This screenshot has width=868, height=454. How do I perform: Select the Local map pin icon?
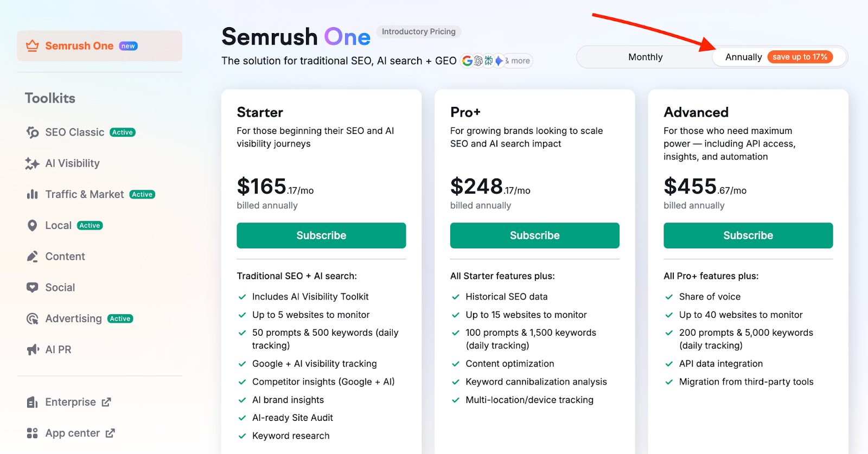33,225
